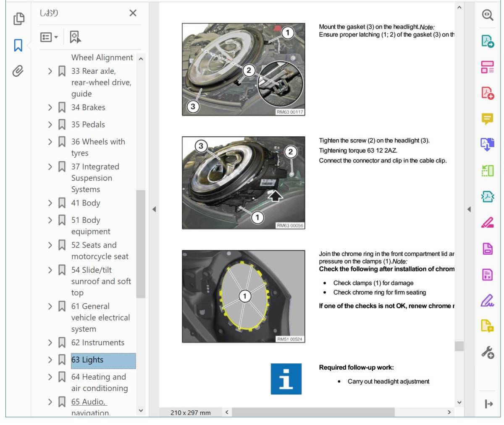The width and height of the screenshot is (504, 425).
Task: Expand the 36 Wheels with tyres bookmark
Action: (x=50, y=142)
